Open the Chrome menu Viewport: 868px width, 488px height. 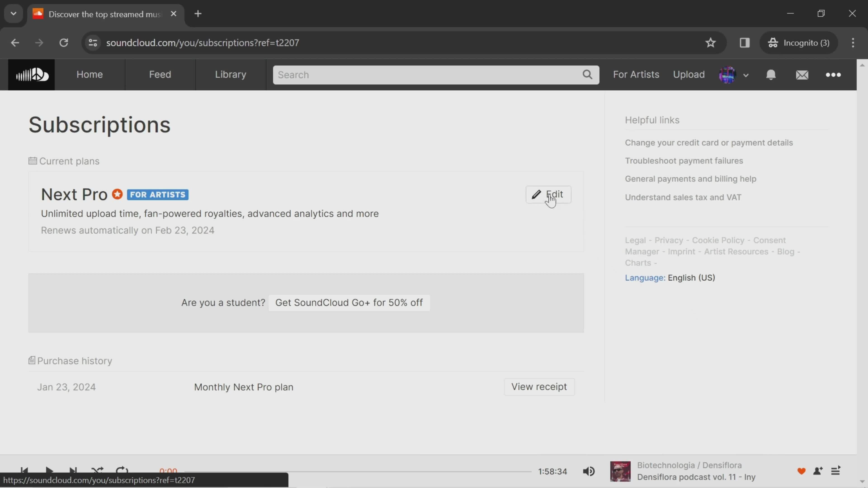pos(853,43)
